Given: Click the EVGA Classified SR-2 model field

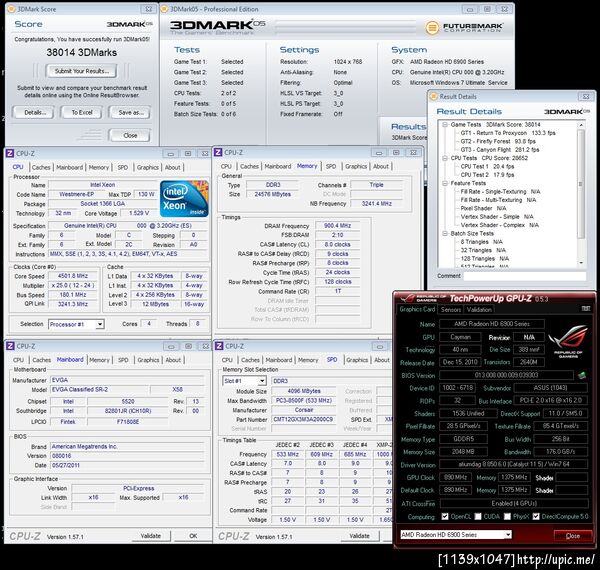Looking at the screenshot, I should 99,389.
